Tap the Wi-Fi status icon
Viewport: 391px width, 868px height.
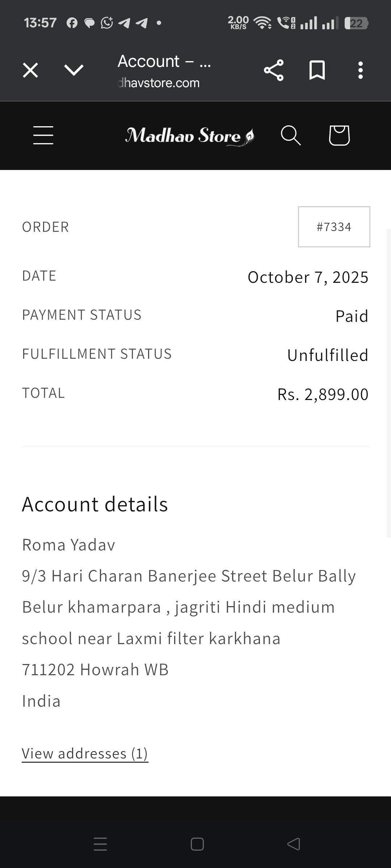point(263,23)
